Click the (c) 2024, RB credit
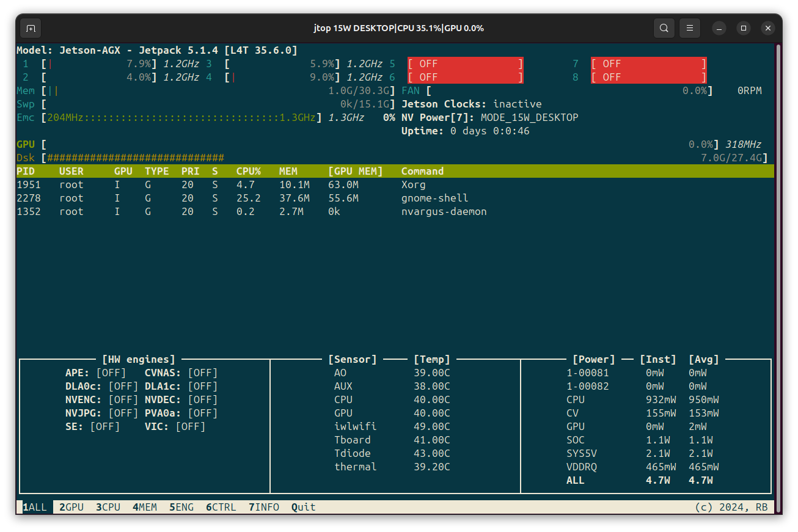Screen dimensions: 798x532 (731, 507)
